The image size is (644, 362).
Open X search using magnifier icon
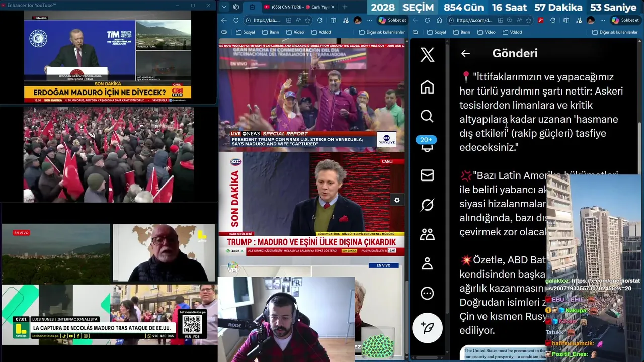tap(427, 116)
